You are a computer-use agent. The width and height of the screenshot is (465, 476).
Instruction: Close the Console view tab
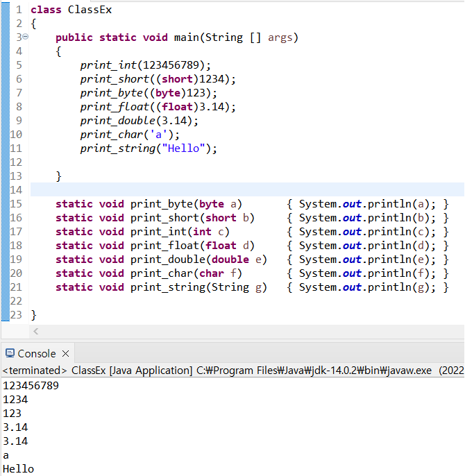pos(65,354)
